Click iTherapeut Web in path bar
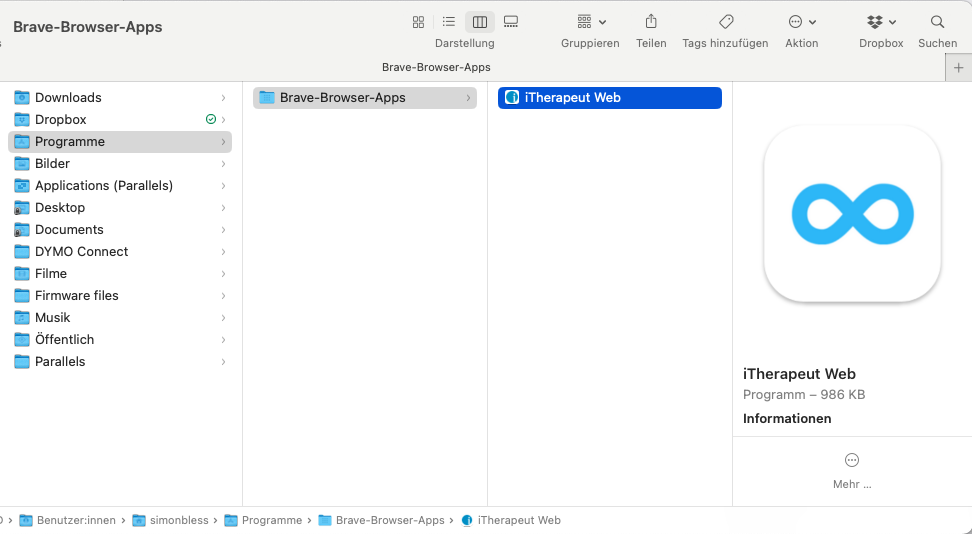 (511, 520)
